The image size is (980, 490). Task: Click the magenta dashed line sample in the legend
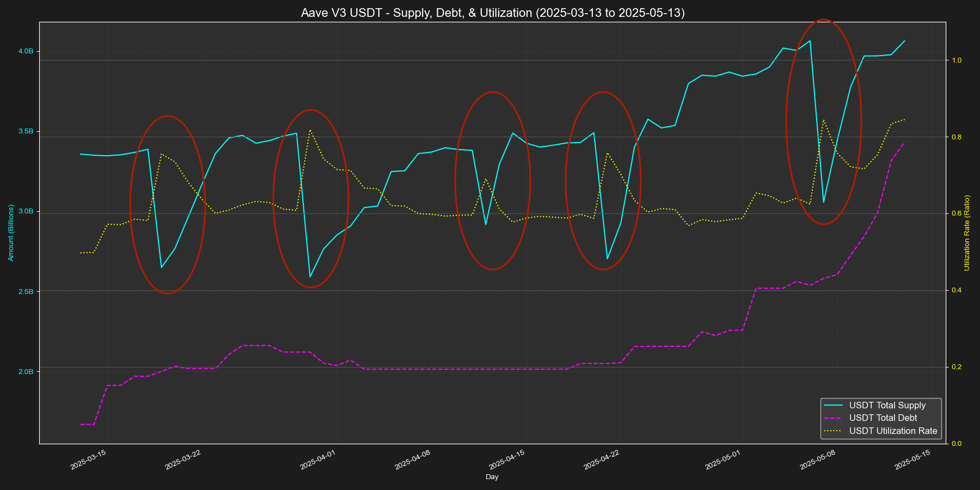834,418
